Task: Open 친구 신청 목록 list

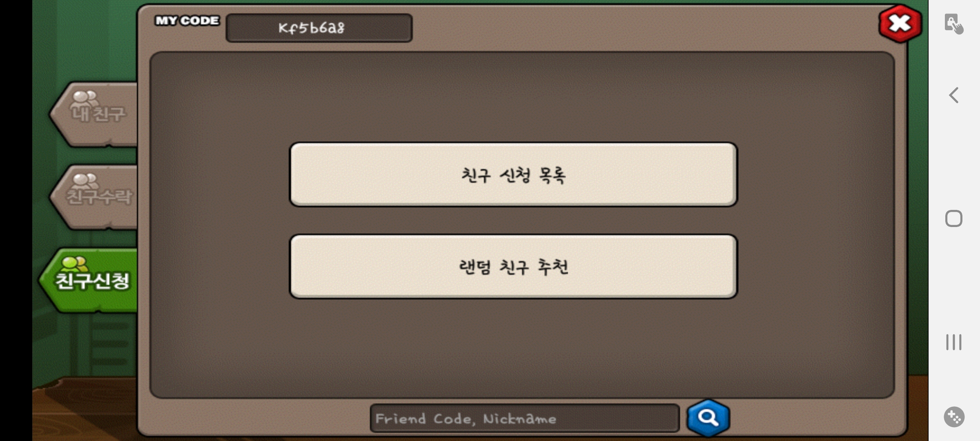Action: click(x=513, y=174)
